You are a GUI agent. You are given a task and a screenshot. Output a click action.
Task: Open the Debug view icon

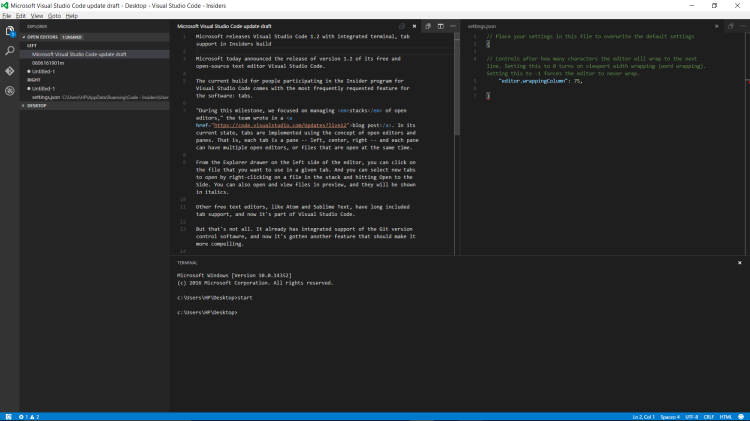(10, 91)
